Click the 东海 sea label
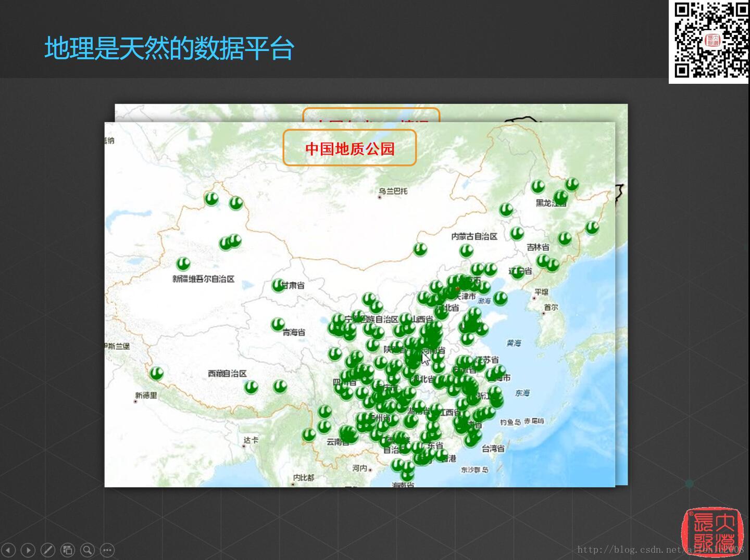This screenshot has height=560, width=750. coord(522,393)
